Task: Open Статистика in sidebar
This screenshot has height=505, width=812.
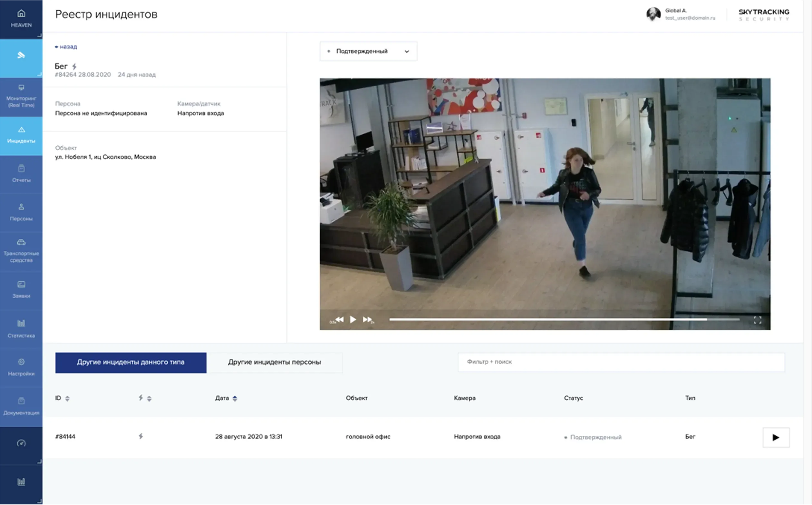Action: (21, 329)
